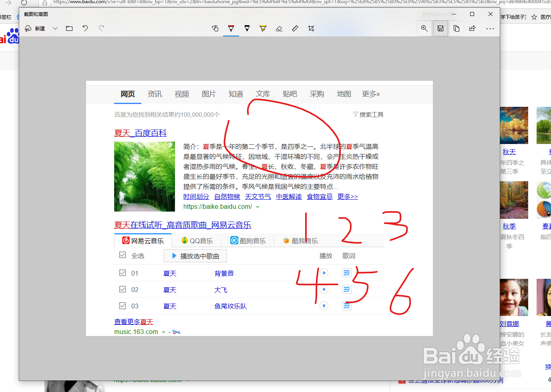Open the three-dot more menu
The height and width of the screenshot is (392, 551).
tap(490, 28)
